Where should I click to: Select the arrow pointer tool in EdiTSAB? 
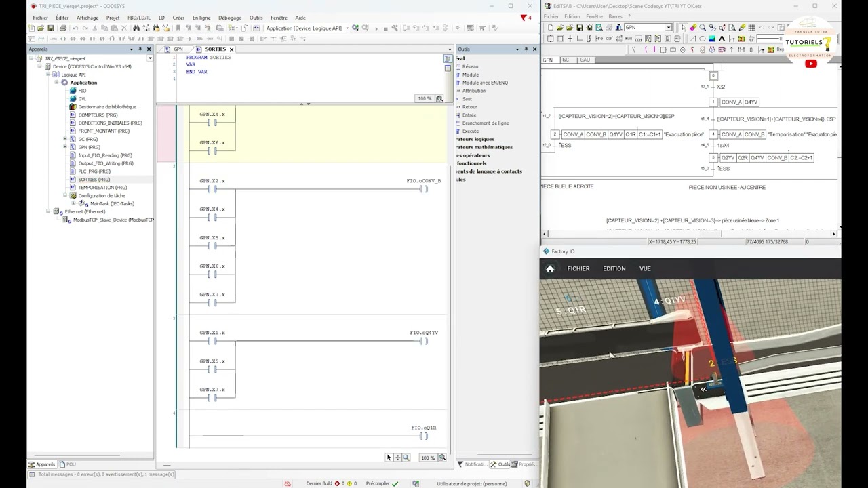pos(684,28)
